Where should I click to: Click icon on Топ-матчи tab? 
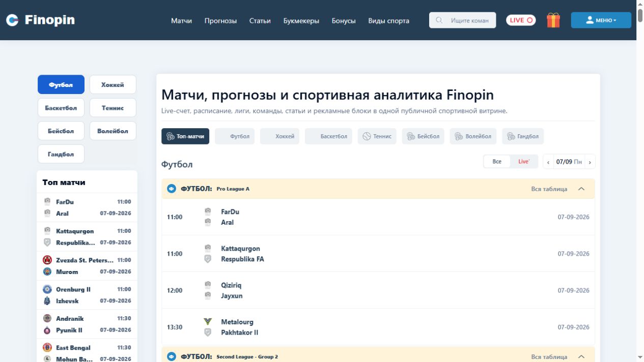coord(171,136)
